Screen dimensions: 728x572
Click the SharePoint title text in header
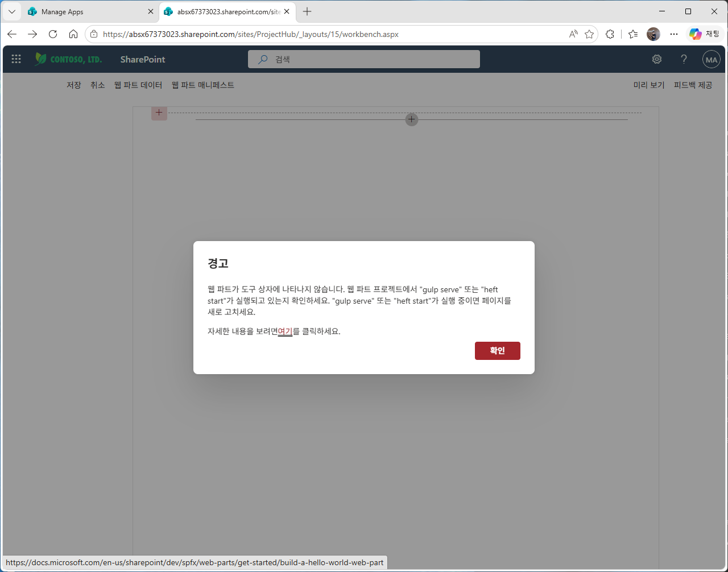[x=143, y=59]
